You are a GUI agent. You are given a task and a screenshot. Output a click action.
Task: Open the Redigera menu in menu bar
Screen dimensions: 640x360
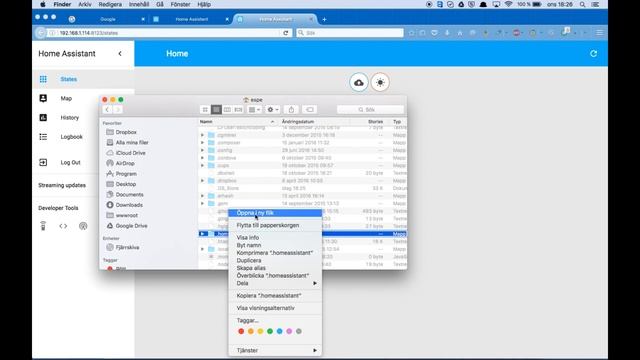(110, 4)
